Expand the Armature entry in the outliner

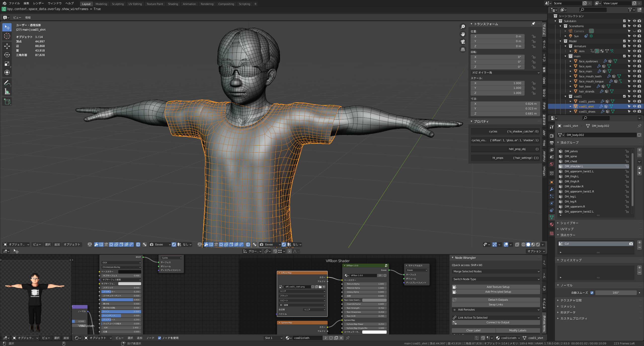point(566,46)
